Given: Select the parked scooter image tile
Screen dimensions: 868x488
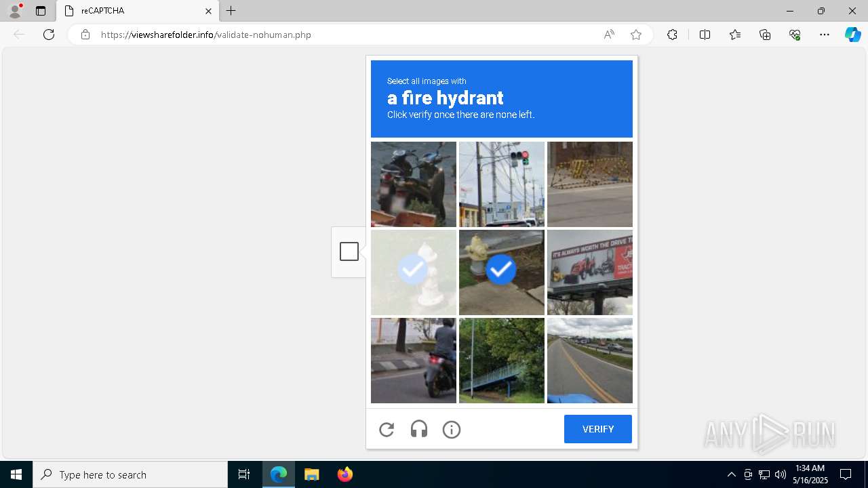Looking at the screenshot, I should (x=414, y=184).
